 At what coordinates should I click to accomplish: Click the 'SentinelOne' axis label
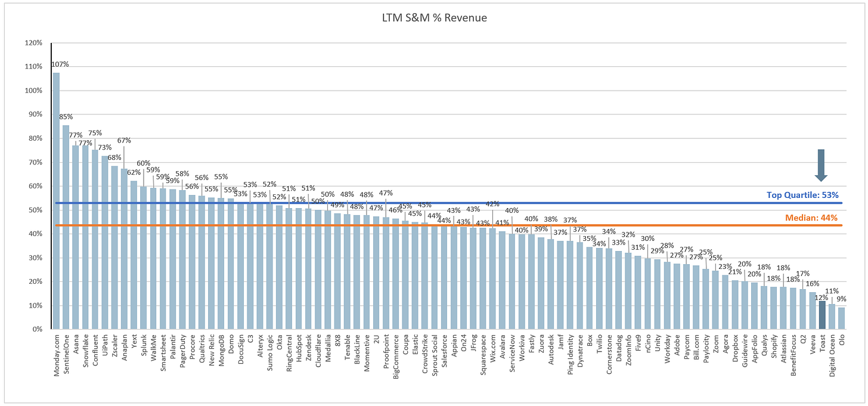pos(66,353)
